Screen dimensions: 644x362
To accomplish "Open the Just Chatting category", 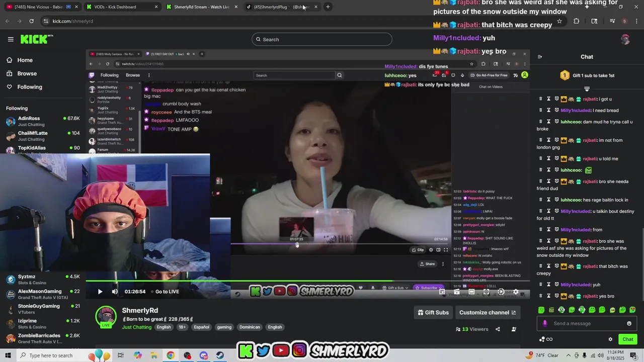I will 136,327.
